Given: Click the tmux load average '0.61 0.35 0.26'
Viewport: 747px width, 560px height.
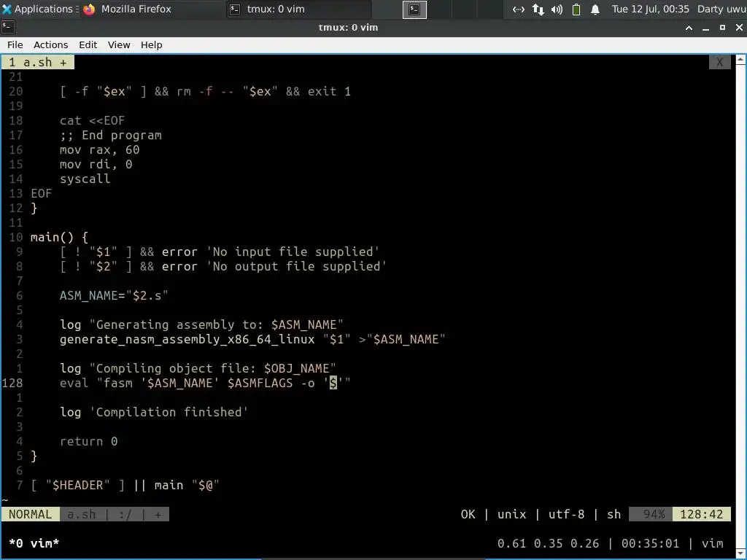Looking at the screenshot, I should coord(548,543).
